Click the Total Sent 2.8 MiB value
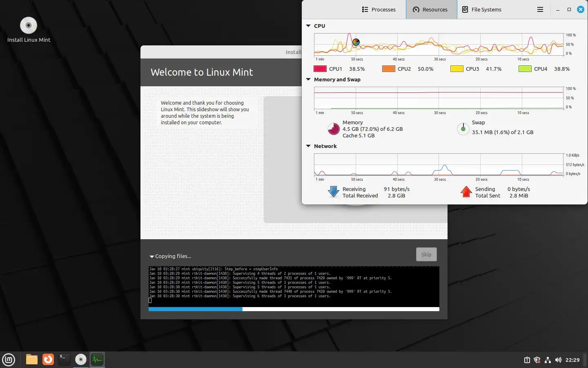588x368 pixels. 519,195
